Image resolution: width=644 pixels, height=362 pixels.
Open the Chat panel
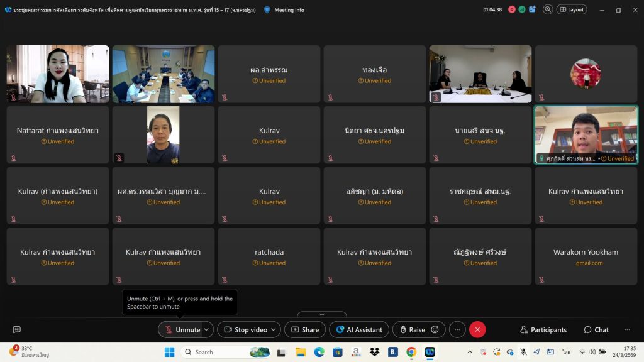(596, 330)
